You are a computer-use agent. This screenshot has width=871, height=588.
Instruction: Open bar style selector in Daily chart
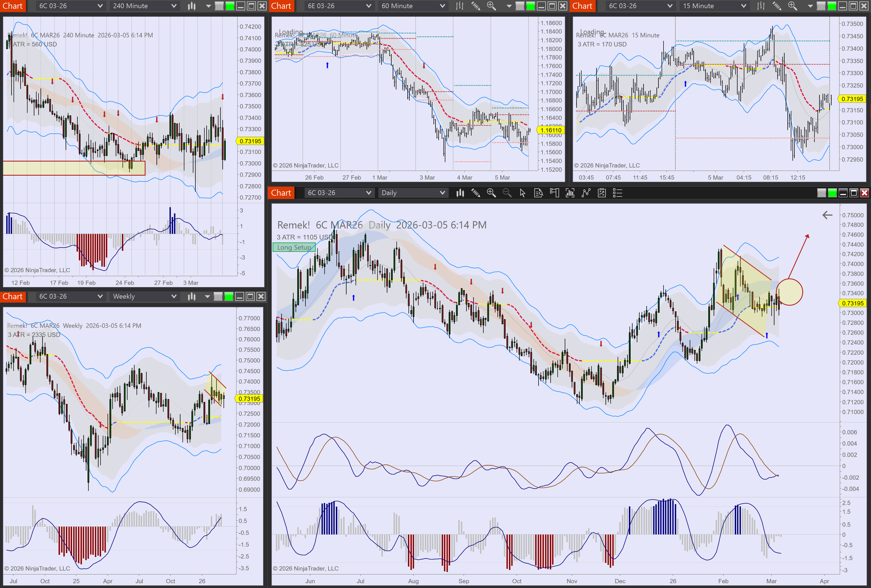pyautogui.click(x=460, y=193)
